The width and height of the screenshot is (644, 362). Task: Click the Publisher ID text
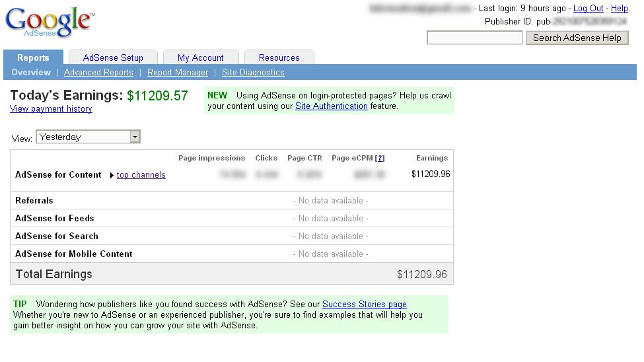point(556,21)
